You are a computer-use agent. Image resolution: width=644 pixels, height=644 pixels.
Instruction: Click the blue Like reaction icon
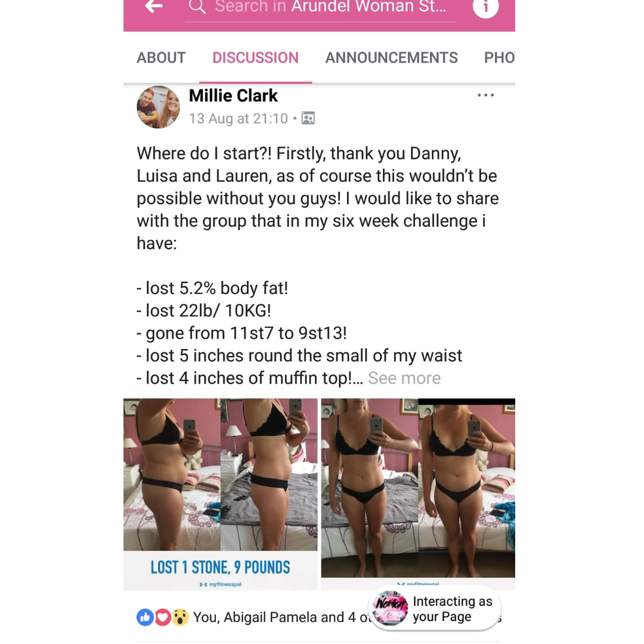click(145, 617)
